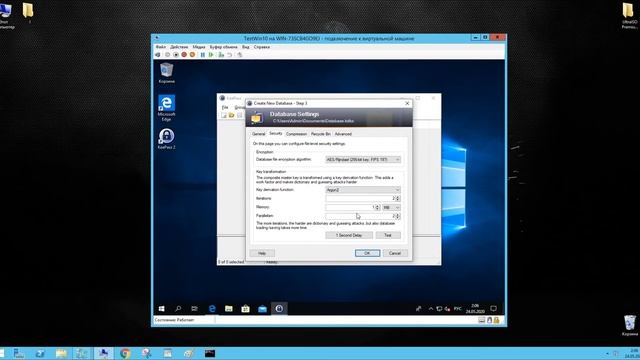The height and width of the screenshot is (360, 640).
Task: Click Hyper-V orange Save state icon
Action: [192, 55]
